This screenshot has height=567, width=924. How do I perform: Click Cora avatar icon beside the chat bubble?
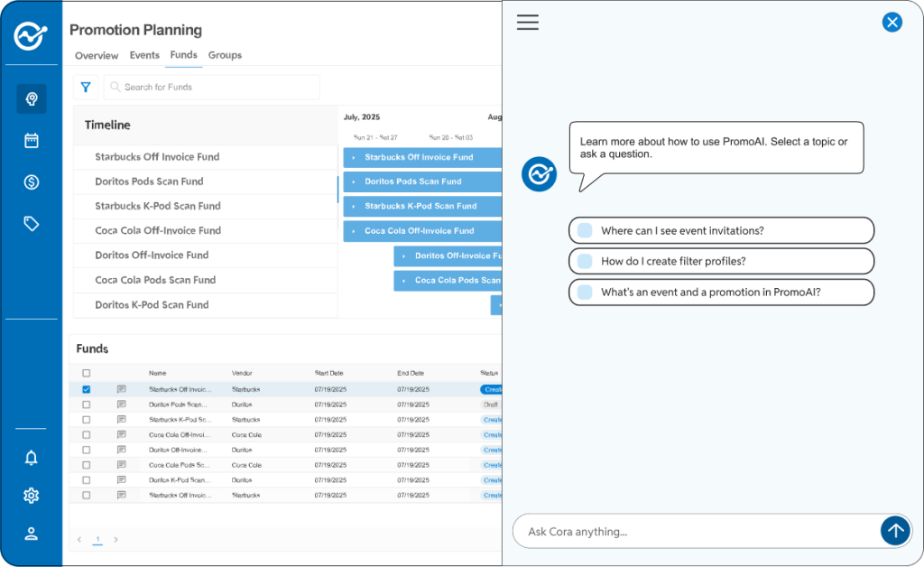point(539,174)
